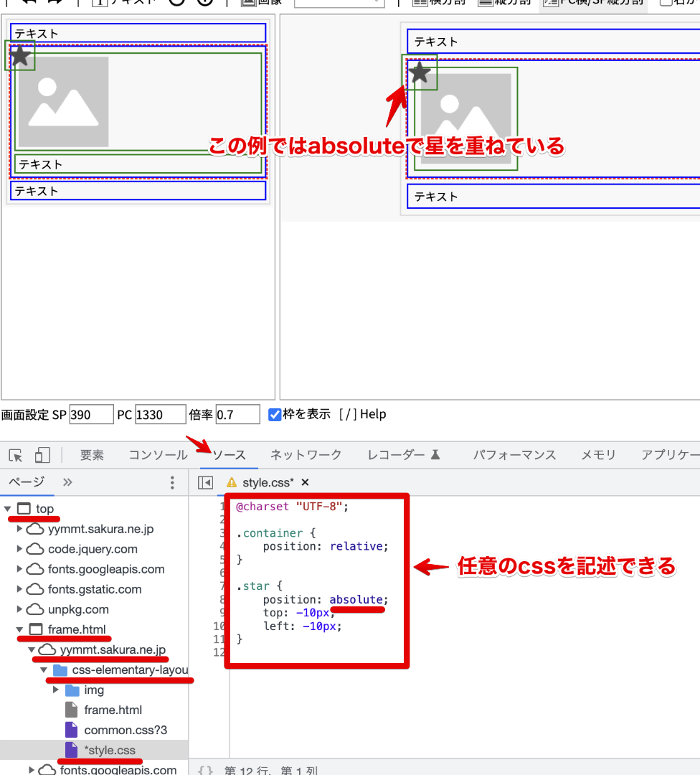700x775 pixels.
Task: Click the cloud icon beside unpkg.com
Action: point(34,609)
